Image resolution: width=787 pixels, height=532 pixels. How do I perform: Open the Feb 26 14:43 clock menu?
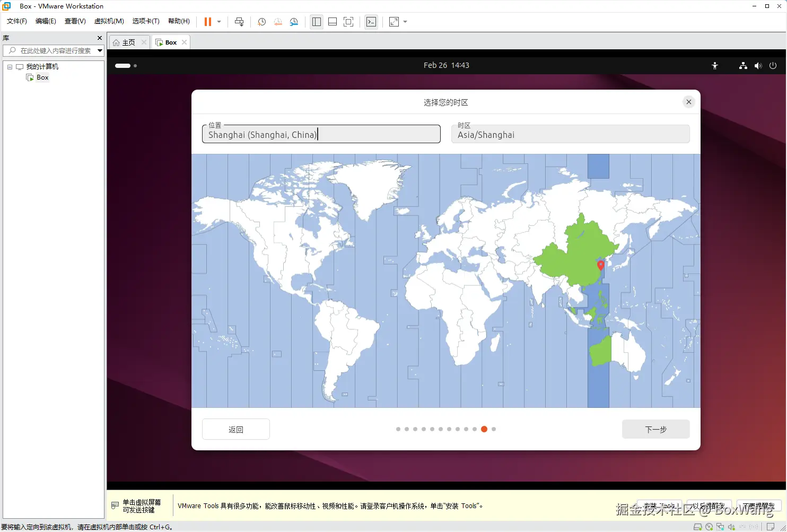pos(446,65)
